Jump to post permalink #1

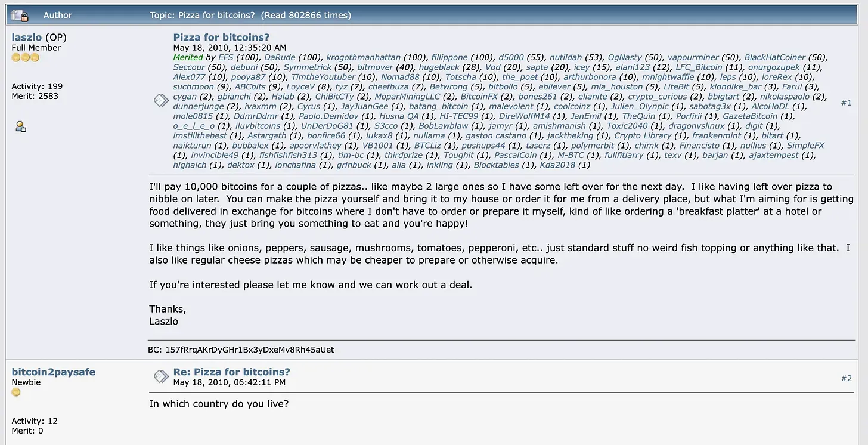tap(847, 103)
